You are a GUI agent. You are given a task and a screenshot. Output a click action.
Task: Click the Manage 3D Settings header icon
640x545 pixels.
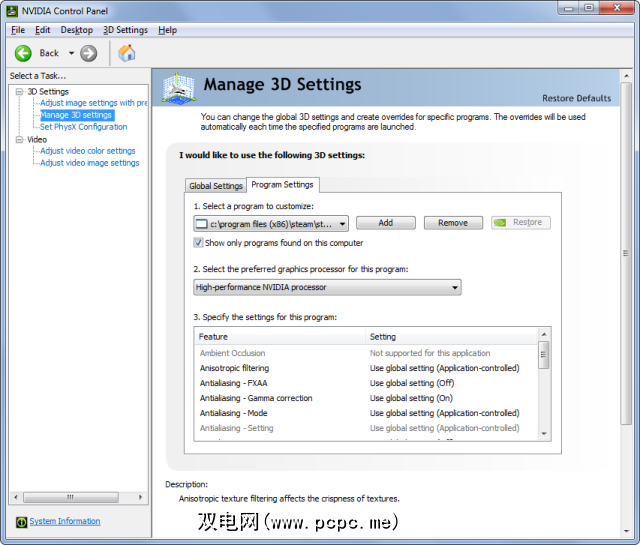(x=178, y=87)
